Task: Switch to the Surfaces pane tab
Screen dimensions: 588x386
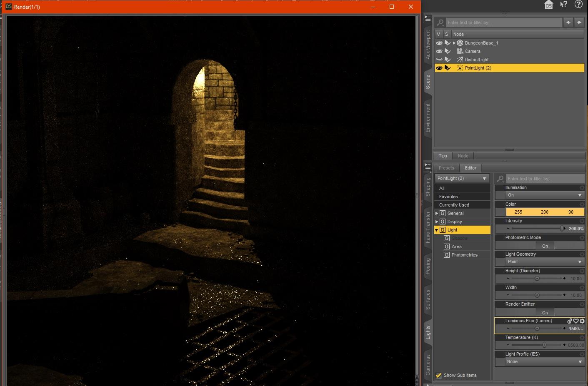Action: click(428, 299)
